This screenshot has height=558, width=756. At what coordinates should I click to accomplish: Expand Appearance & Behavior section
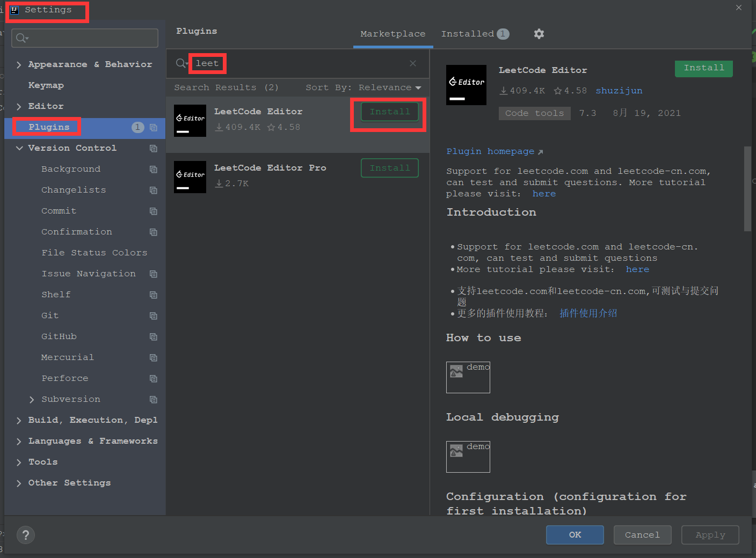[19, 65]
